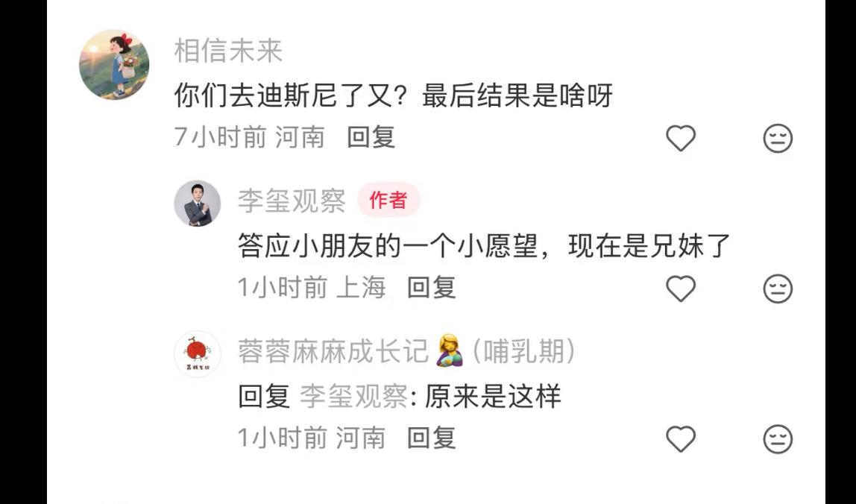Open the 李玺观察 username link
Viewport: 856px width, 504px height.
pos(292,201)
